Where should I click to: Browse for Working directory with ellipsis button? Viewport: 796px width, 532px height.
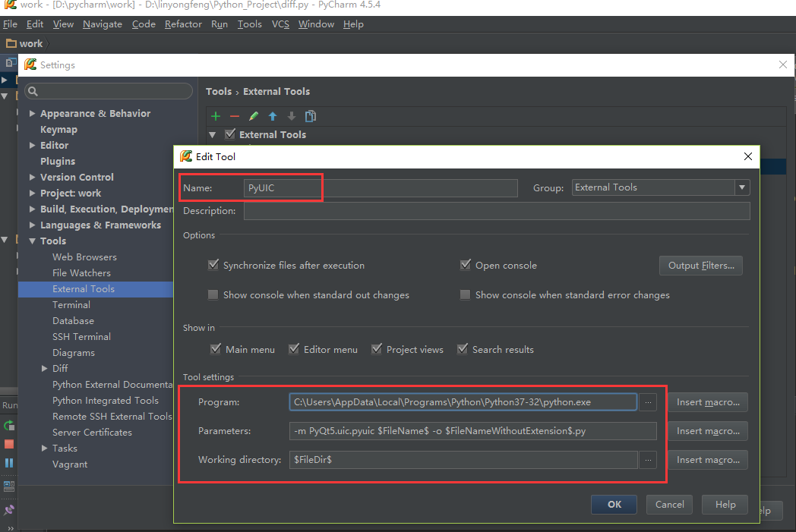648,460
